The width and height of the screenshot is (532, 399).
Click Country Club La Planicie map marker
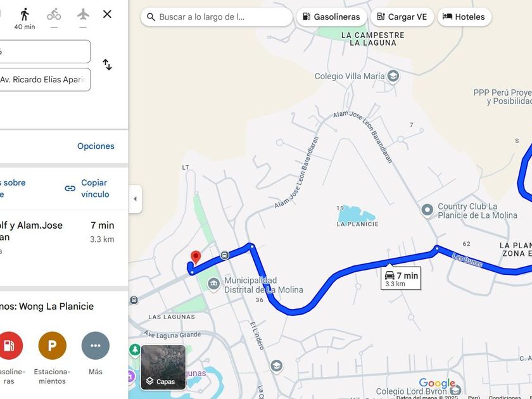point(427,210)
